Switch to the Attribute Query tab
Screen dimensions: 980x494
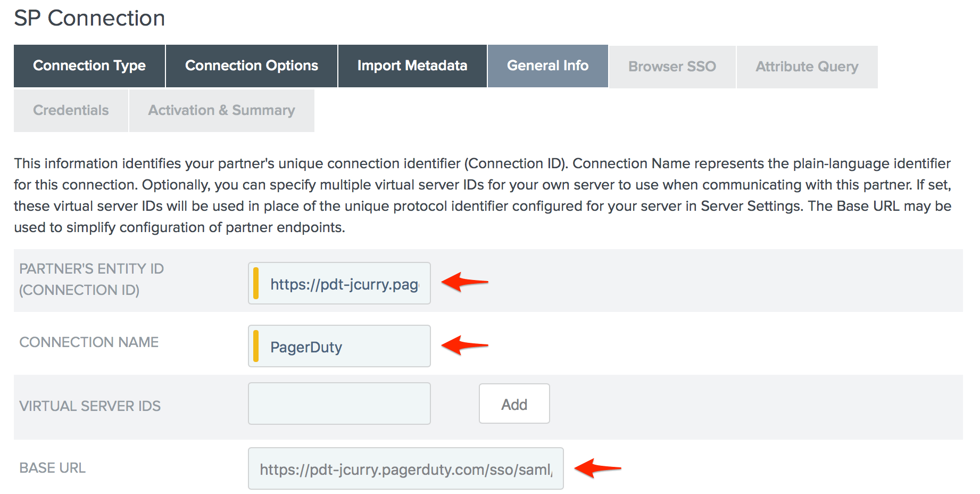pyautogui.click(x=807, y=67)
